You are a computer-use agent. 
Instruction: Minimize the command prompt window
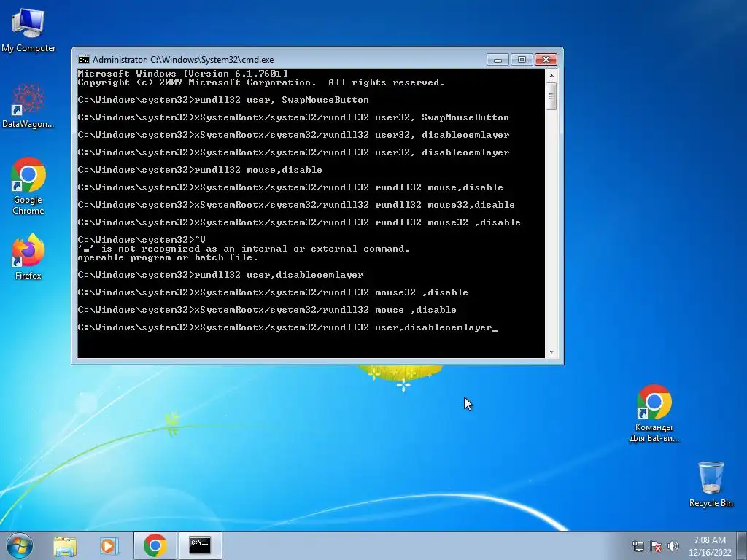point(498,60)
